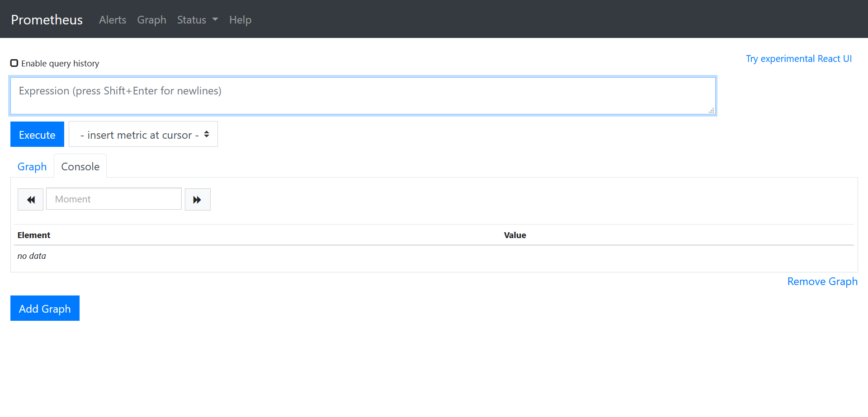Viewport: 868px width, 417px height.
Task: Switch to the Graph tab
Action: pyautogui.click(x=32, y=167)
